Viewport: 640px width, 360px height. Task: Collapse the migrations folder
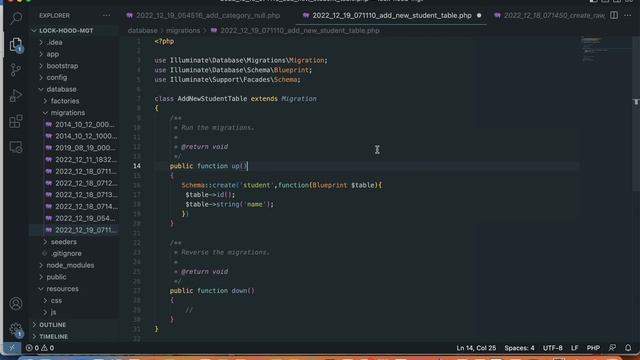68,113
